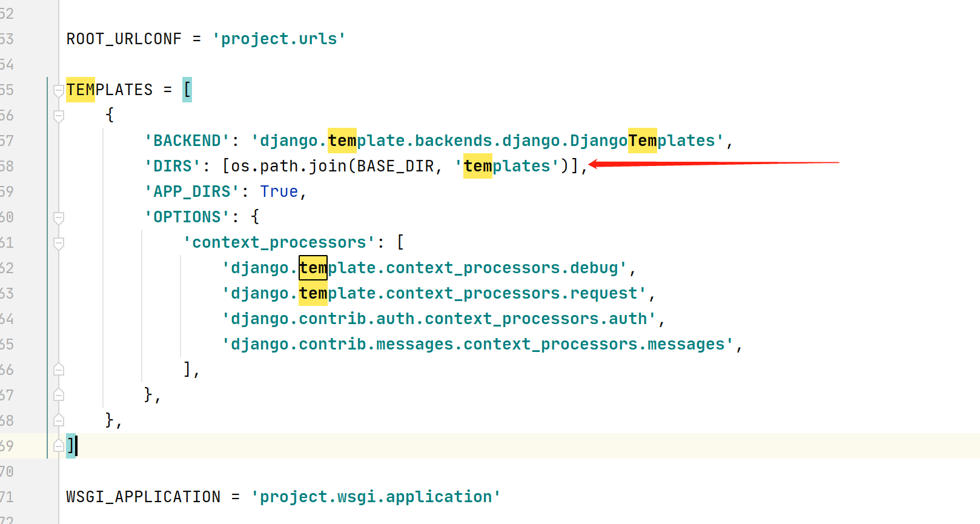Click line number 58 in gutter

click(7, 166)
